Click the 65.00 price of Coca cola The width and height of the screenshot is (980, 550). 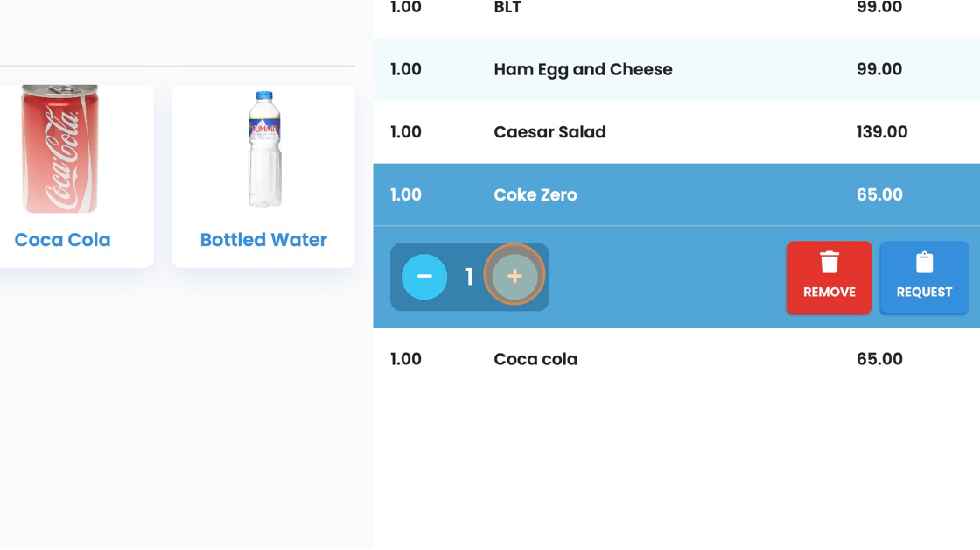[x=879, y=359]
